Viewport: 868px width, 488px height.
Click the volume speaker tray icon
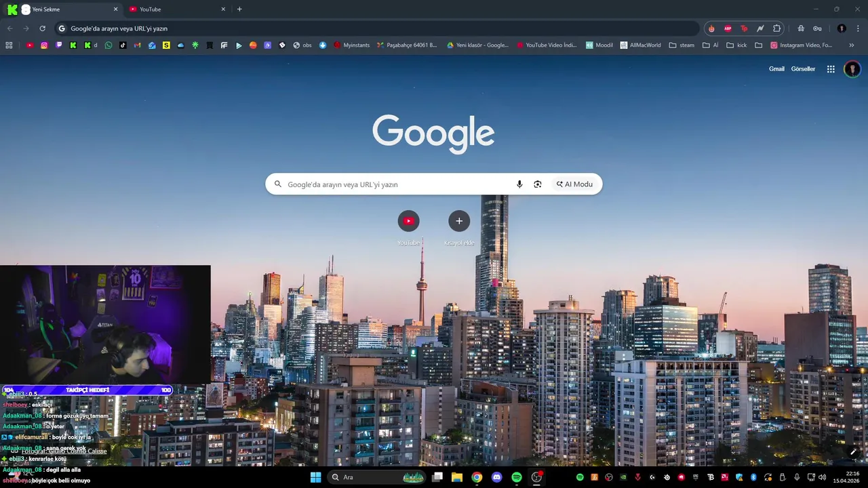pyautogui.click(x=822, y=477)
